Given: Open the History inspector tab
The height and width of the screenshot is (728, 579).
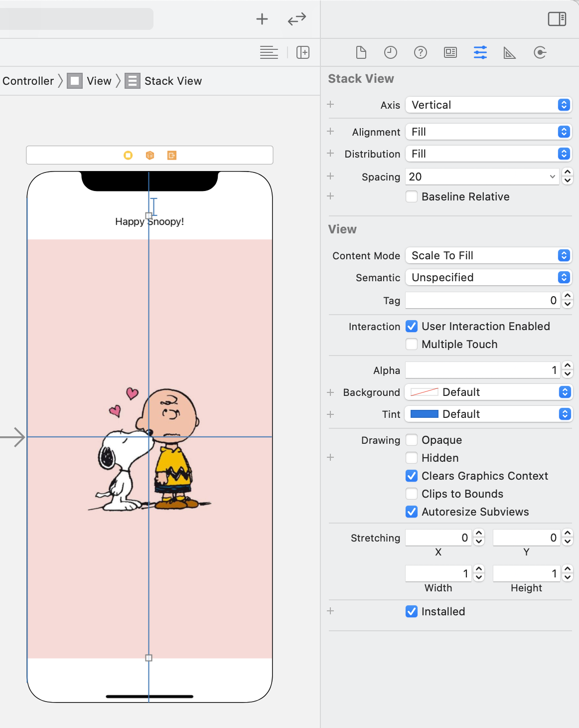Looking at the screenshot, I should click(391, 52).
